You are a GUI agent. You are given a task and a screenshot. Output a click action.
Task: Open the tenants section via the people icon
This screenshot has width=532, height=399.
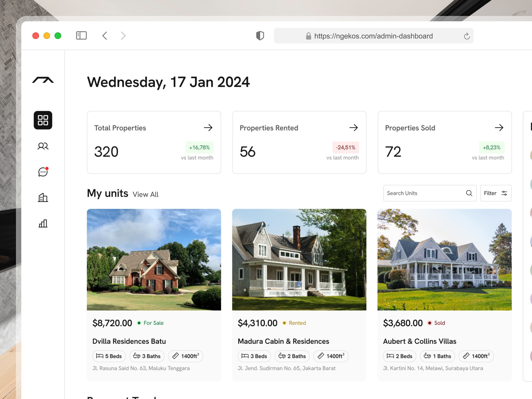point(43,146)
